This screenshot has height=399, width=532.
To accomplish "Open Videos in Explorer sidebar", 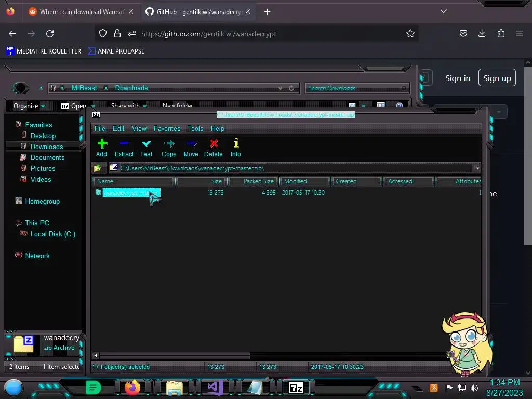I will click(41, 179).
